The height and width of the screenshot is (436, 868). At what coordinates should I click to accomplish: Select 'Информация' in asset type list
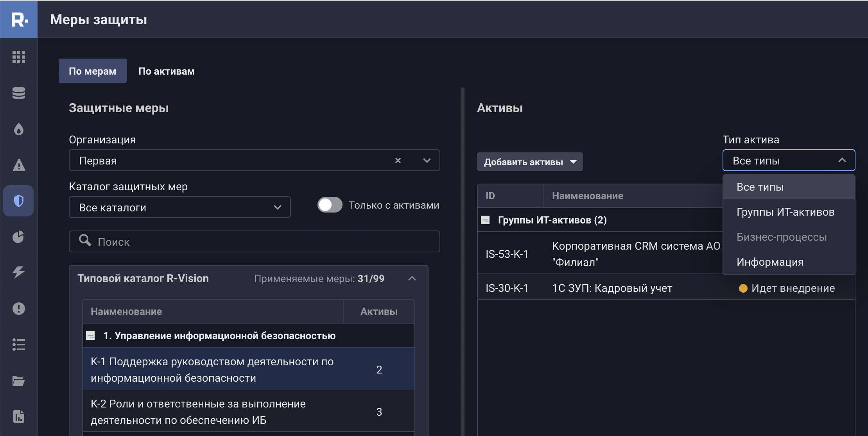770,262
